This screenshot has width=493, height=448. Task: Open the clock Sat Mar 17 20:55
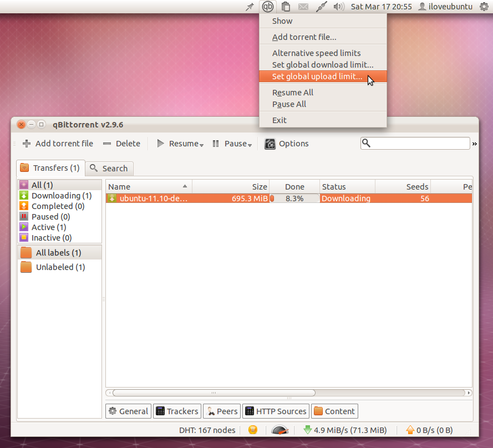381,7
